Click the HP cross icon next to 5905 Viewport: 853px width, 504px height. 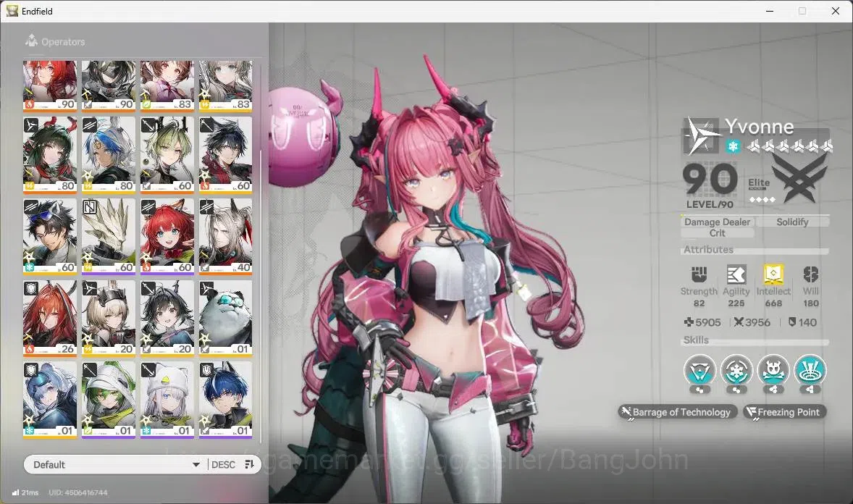[x=689, y=322]
